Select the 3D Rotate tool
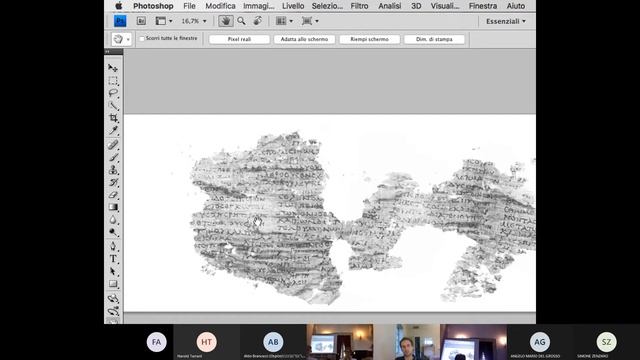The image size is (640, 360). pyautogui.click(x=113, y=298)
